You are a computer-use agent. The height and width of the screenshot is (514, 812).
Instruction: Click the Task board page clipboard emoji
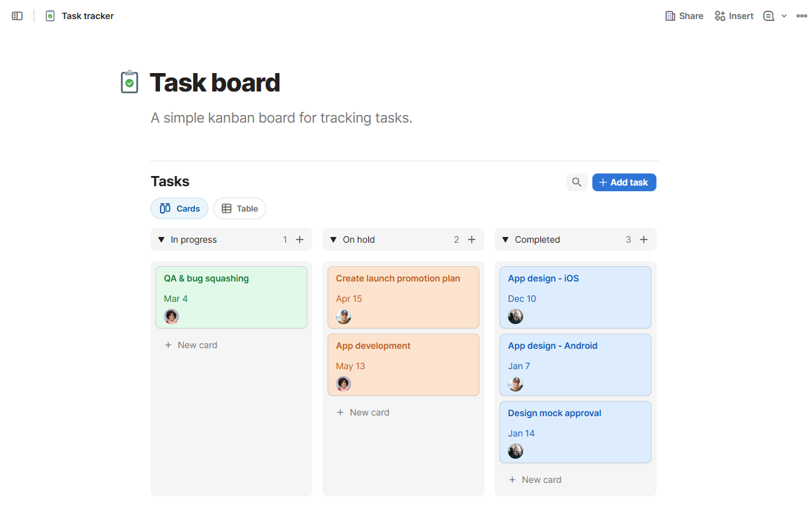coord(129,82)
